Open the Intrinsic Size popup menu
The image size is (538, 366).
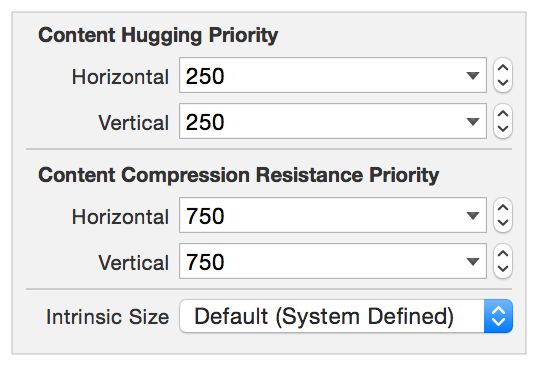[x=346, y=316]
